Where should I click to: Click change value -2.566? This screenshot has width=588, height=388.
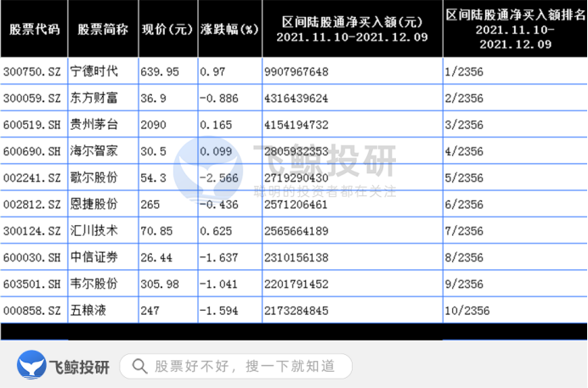click(219, 177)
